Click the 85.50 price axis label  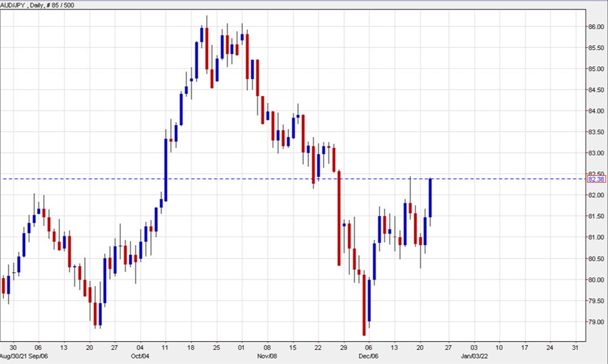point(596,48)
